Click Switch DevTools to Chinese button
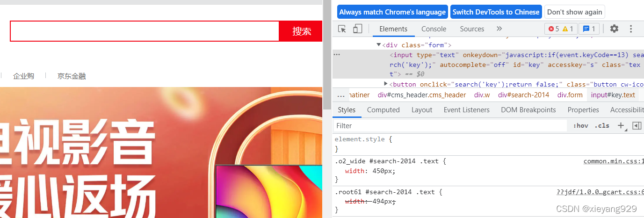This screenshot has width=644, height=218. click(496, 12)
